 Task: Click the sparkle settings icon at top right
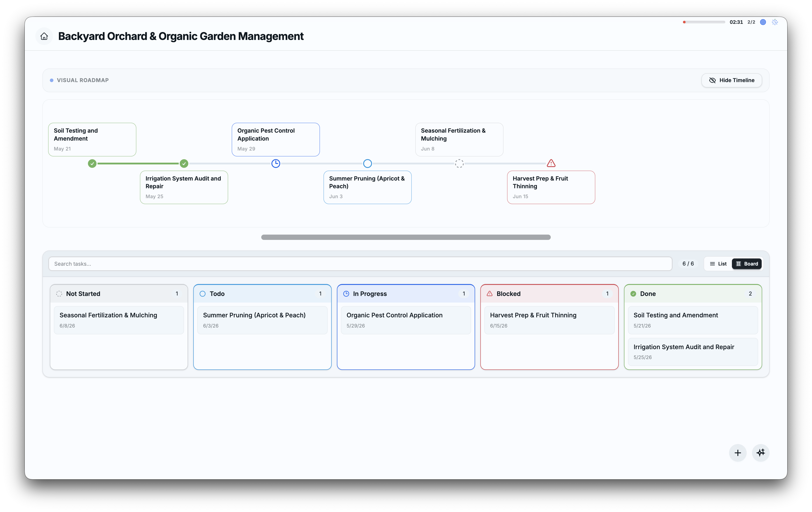click(x=775, y=22)
